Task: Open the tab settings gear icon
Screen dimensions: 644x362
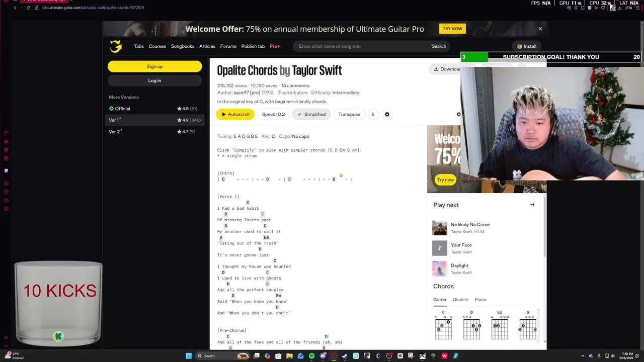Action: 387,114
